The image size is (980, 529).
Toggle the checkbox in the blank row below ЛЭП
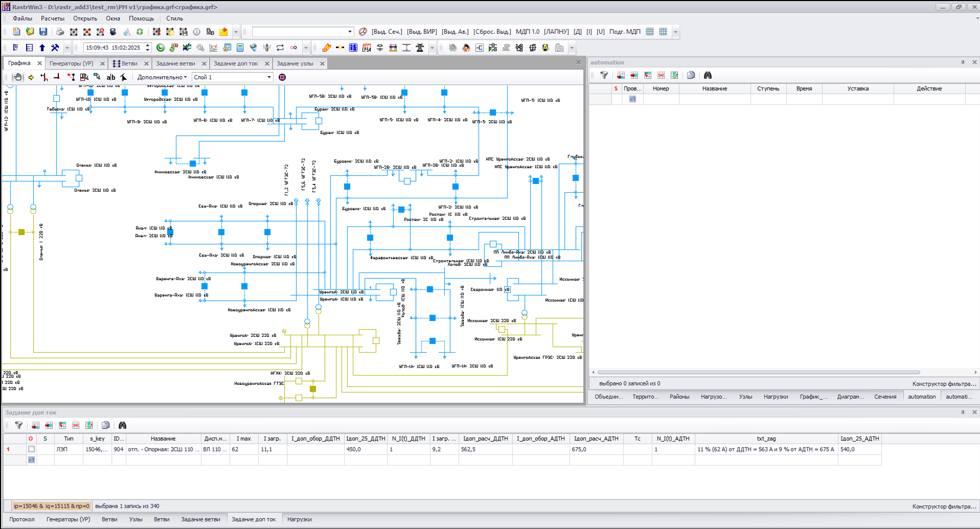coord(31,460)
